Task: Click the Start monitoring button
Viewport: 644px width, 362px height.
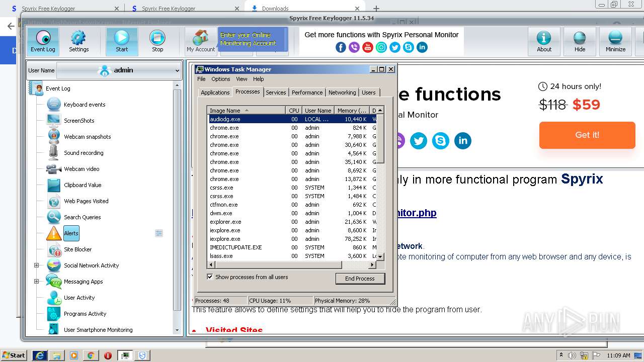Action: [122, 41]
